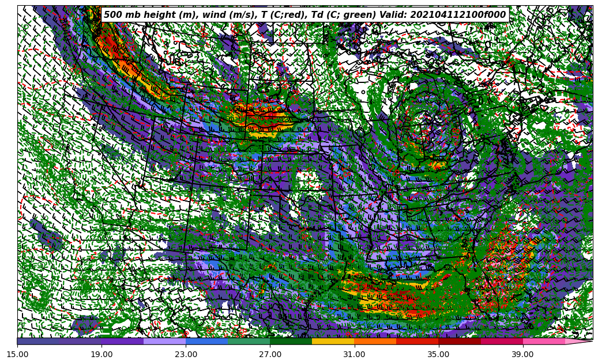Click the light pink colorbar extension arrow

point(578,342)
